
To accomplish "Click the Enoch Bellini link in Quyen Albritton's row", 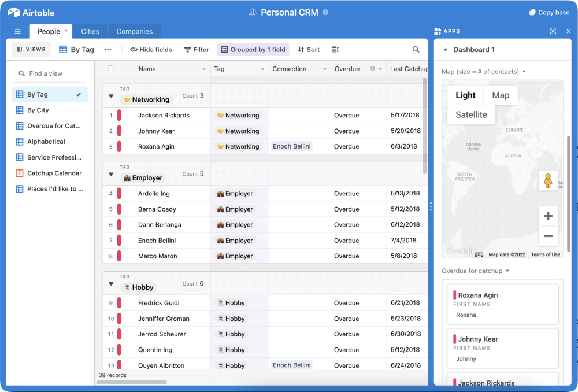I will pyautogui.click(x=291, y=365).
